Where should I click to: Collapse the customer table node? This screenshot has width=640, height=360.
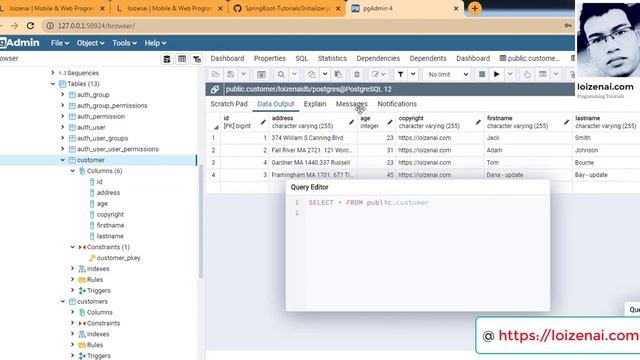(62, 160)
